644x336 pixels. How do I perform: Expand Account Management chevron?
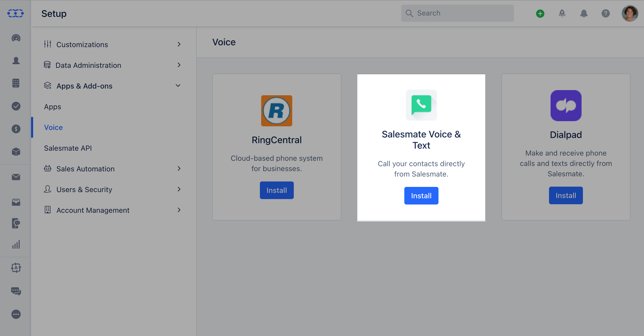[179, 210]
